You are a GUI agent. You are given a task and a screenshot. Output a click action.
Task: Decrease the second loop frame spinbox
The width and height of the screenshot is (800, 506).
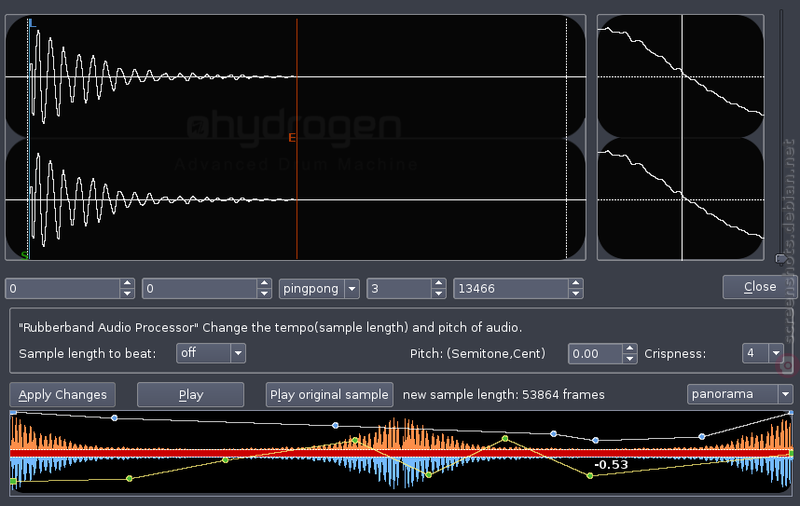coord(264,293)
